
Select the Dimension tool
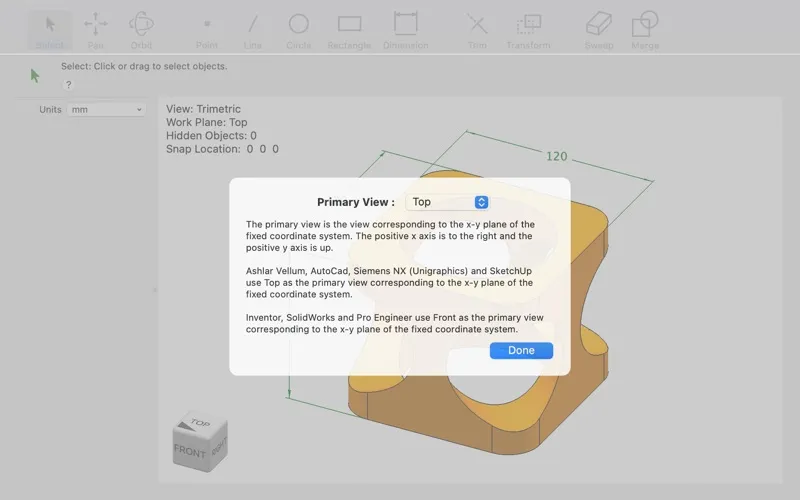click(406, 31)
